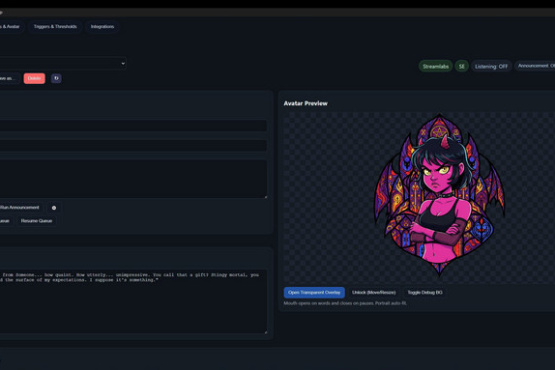The height and width of the screenshot is (370, 555).
Task: Open the Triggers & Thresholds tab
Action: tap(55, 27)
